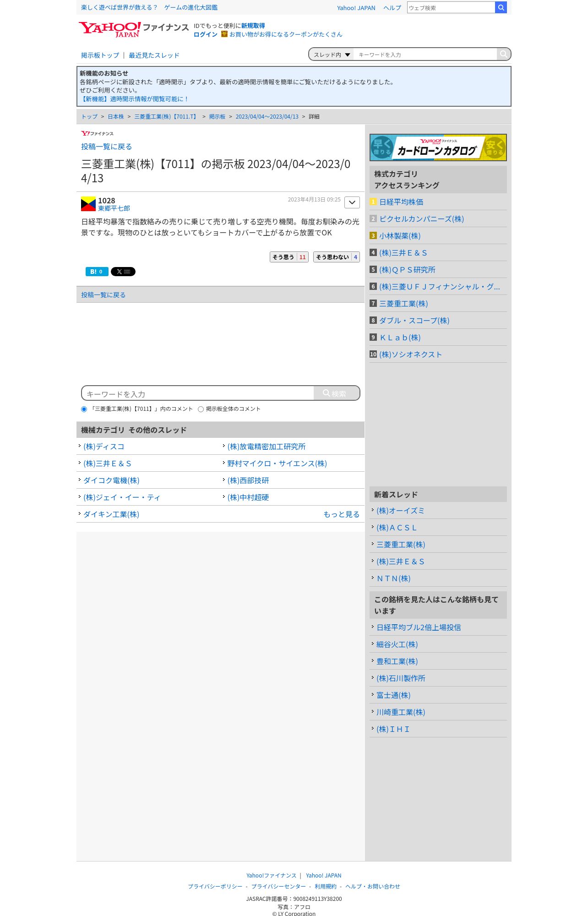Open the スレッド内 search scope dropdown
588x916 pixels.
tap(332, 55)
